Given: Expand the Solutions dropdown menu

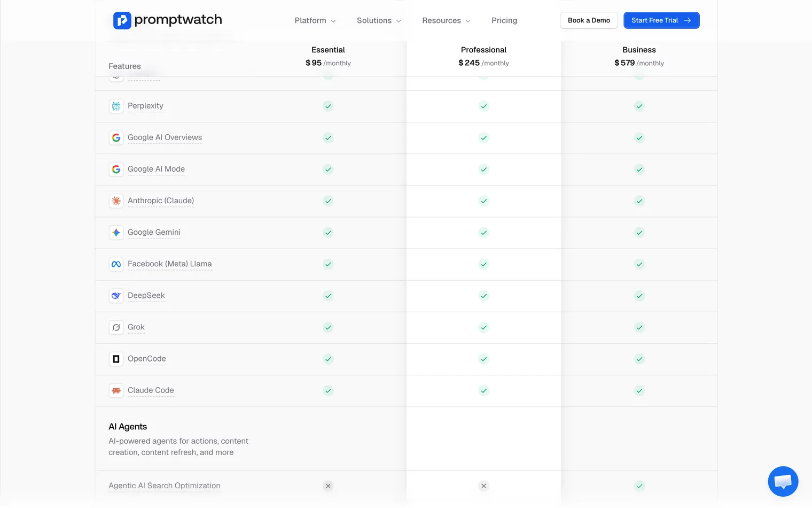Looking at the screenshot, I should pos(379,20).
